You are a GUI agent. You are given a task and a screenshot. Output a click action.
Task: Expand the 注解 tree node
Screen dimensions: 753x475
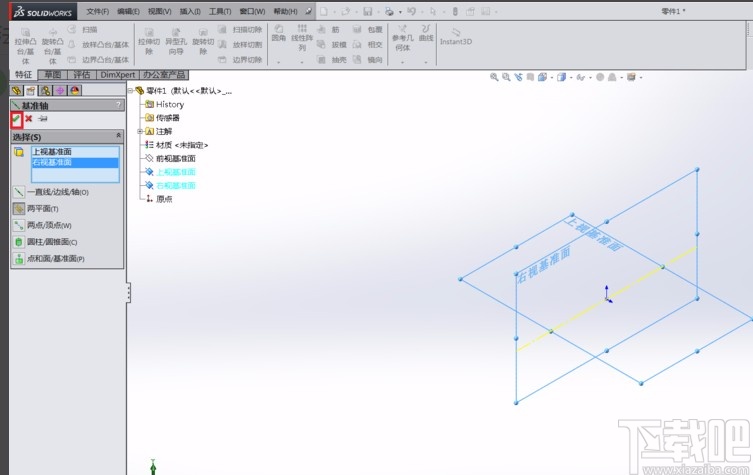[x=140, y=131]
